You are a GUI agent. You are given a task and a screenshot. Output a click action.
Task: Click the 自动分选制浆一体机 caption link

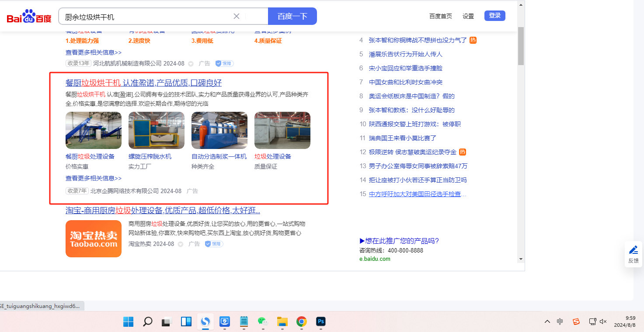219,156
